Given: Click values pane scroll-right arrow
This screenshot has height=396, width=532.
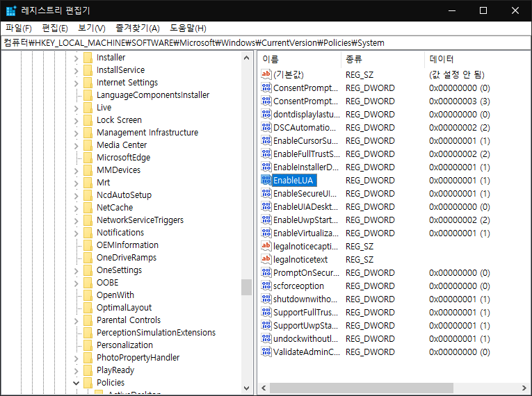Looking at the screenshot, I should click(524, 388).
